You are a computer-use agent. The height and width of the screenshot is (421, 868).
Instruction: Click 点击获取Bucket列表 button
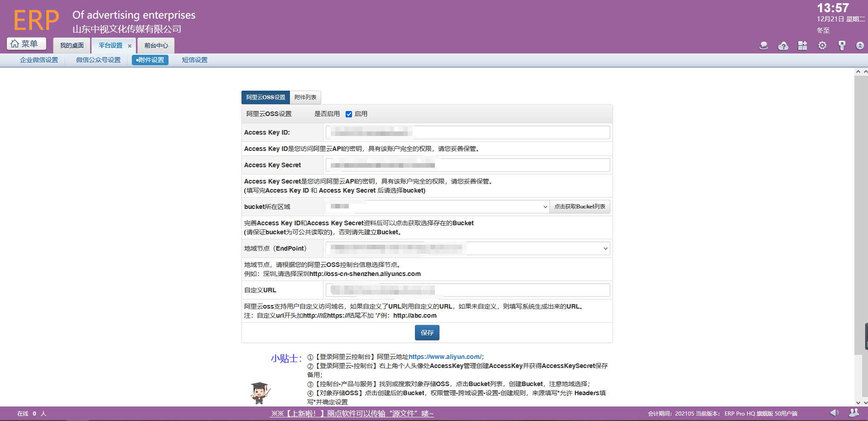pyautogui.click(x=579, y=207)
